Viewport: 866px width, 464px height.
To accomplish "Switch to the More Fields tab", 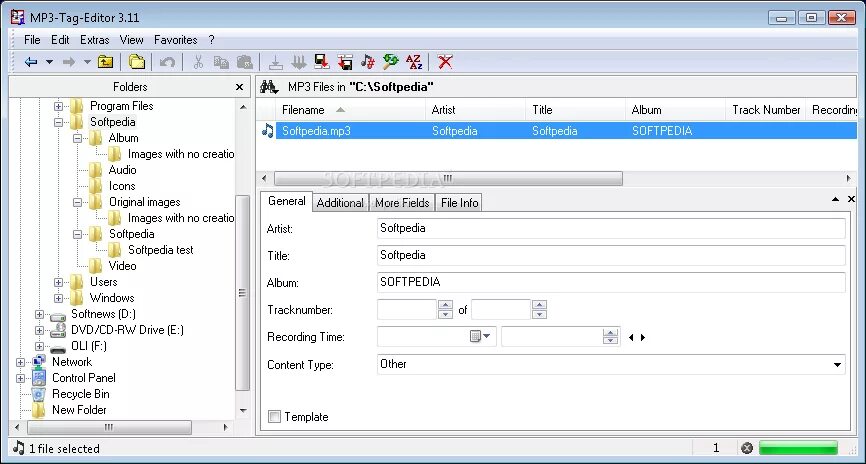I will (402, 203).
